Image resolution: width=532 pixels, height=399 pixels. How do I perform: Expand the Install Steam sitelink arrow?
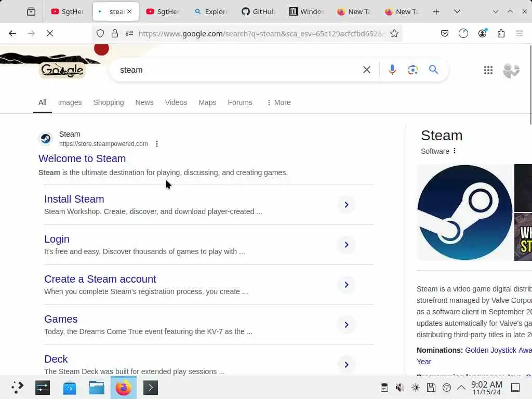pyautogui.click(x=347, y=205)
